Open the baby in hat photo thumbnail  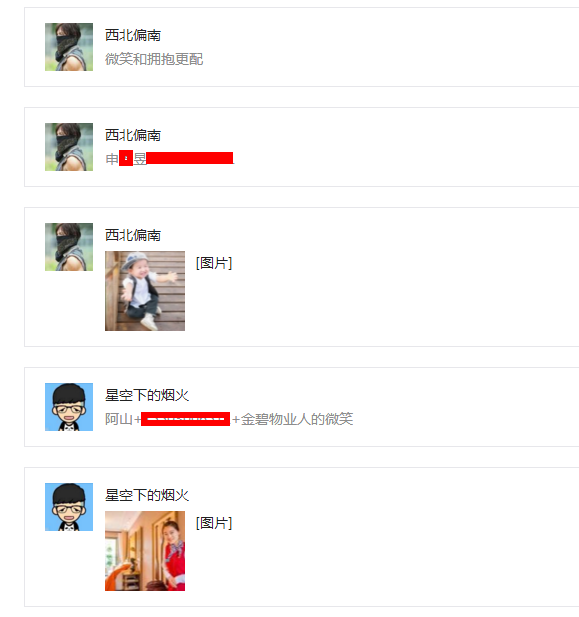tap(145, 291)
